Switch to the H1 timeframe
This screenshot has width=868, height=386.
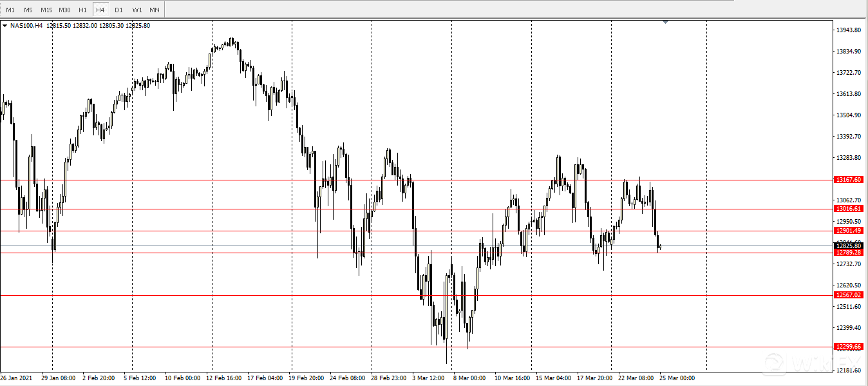[x=82, y=10]
